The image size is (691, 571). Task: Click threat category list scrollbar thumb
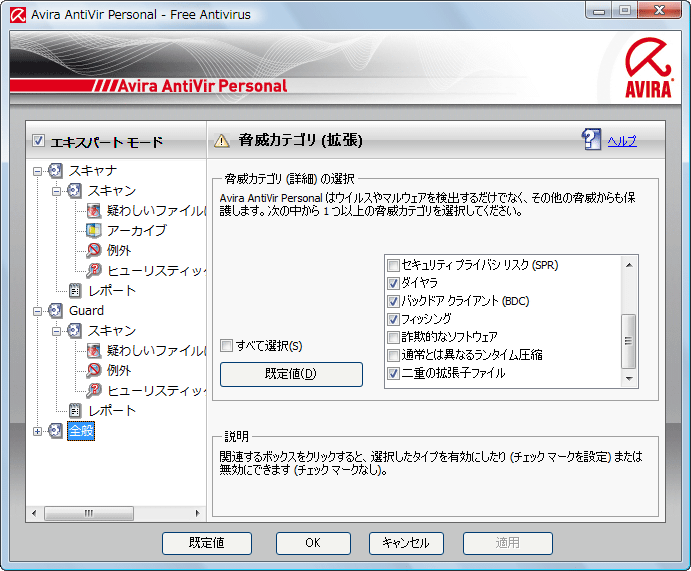click(628, 341)
